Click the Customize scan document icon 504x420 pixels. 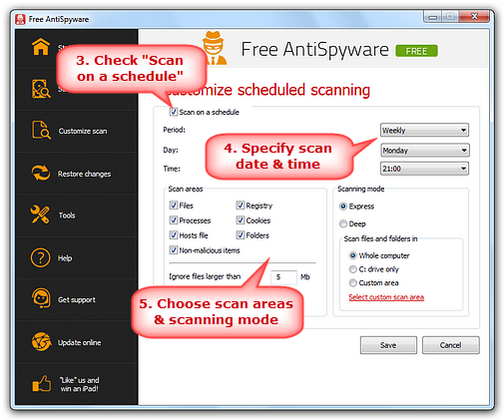click(41, 130)
